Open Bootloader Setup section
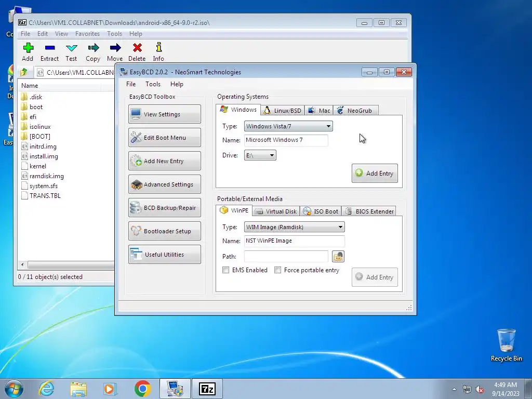This screenshot has height=399, width=532. point(165,231)
